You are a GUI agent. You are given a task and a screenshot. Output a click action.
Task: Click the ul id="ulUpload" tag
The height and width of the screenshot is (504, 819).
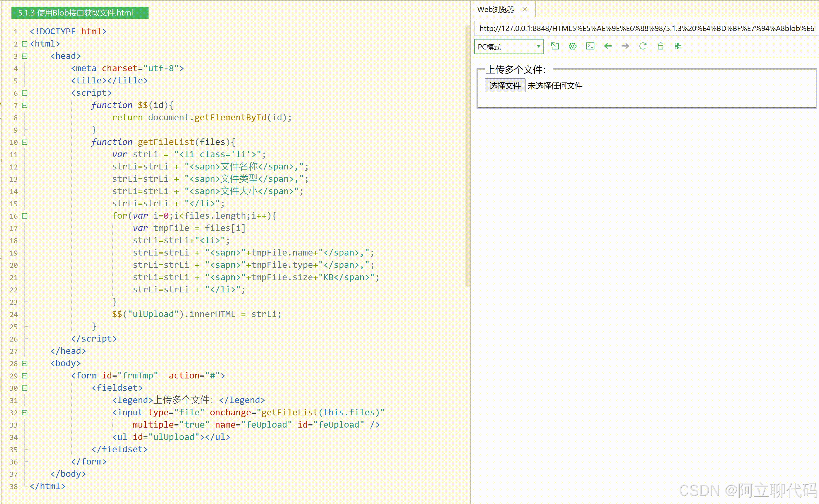[171, 437]
